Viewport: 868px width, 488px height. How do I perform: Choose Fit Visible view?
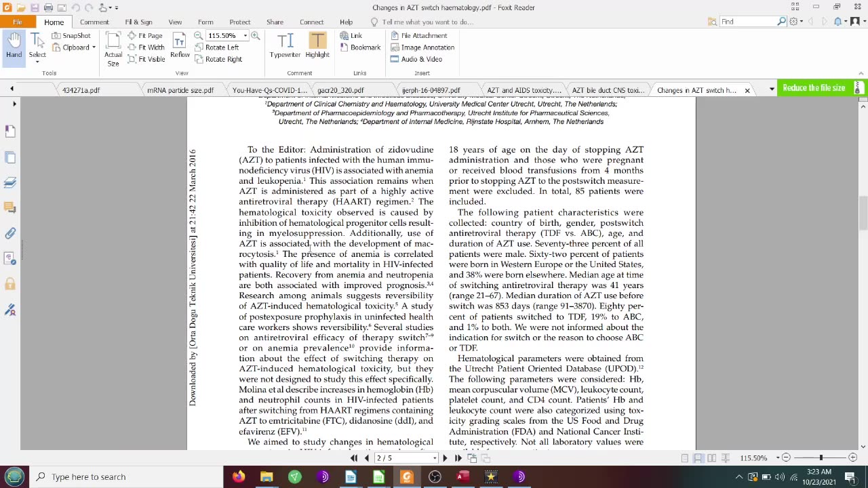click(x=146, y=59)
